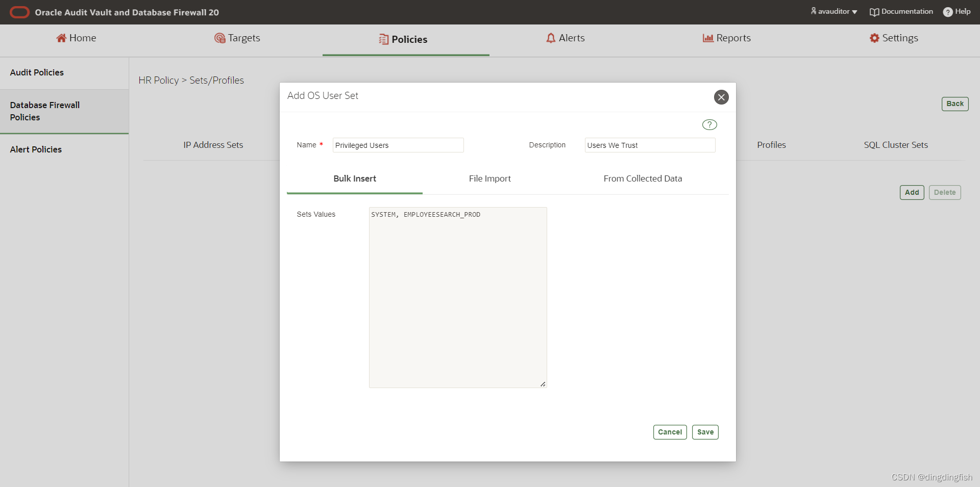Click the Save button
Image resolution: width=980 pixels, height=487 pixels.
705,432
